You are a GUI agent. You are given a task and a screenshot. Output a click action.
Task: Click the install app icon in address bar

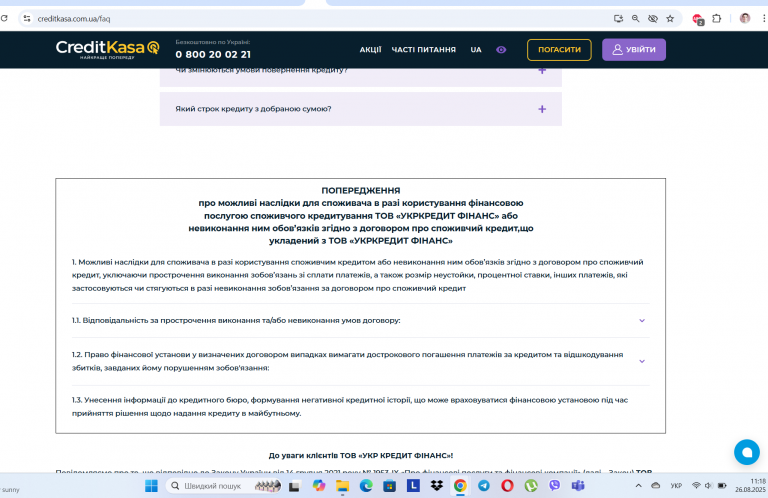618,19
